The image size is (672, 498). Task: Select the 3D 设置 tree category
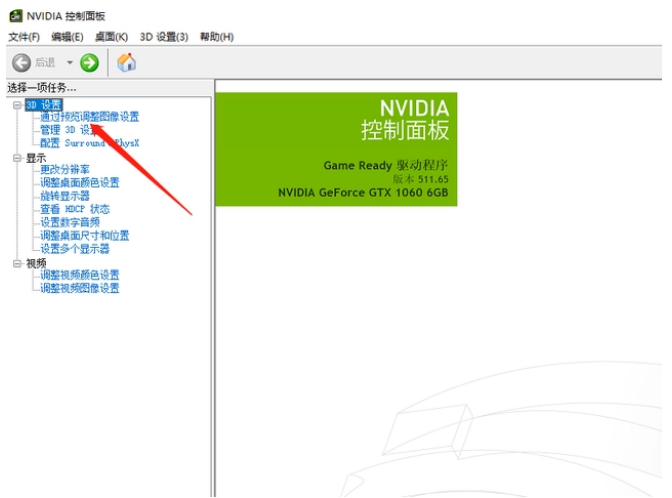click(x=44, y=105)
